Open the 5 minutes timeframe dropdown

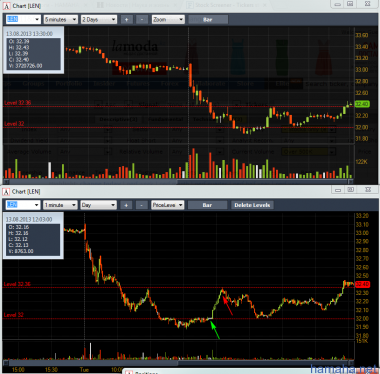pyautogui.click(x=61, y=20)
